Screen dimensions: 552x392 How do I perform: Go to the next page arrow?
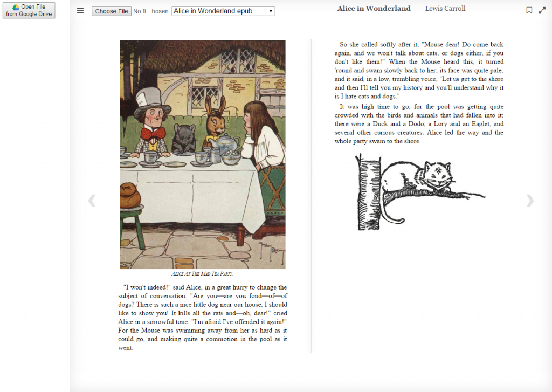coord(530,201)
